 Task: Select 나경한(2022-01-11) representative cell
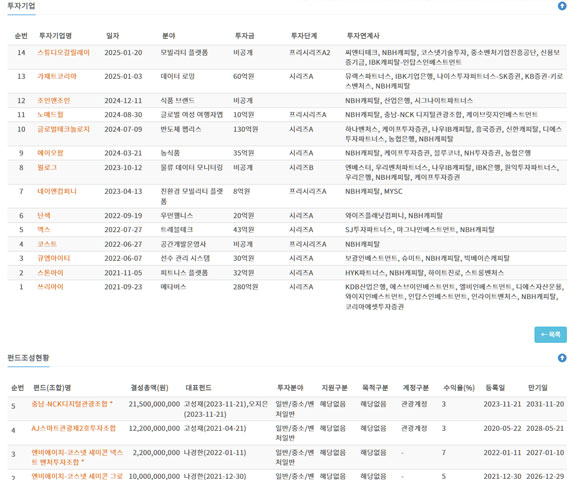[x=215, y=453]
